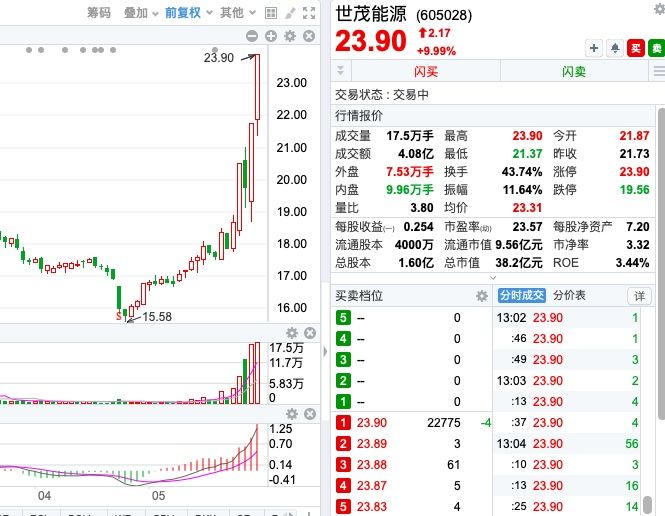This screenshot has height=516, width=665.
Task: Click buy level 5 price 23.83
Action: tap(372, 507)
